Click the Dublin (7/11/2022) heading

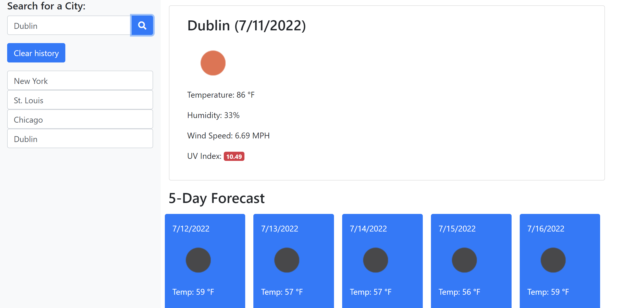pos(246,25)
